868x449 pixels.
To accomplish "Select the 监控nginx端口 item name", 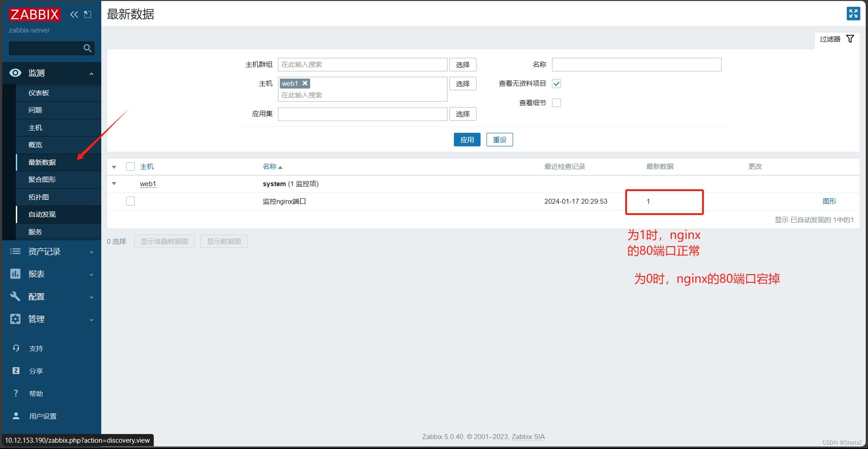I will 284,201.
